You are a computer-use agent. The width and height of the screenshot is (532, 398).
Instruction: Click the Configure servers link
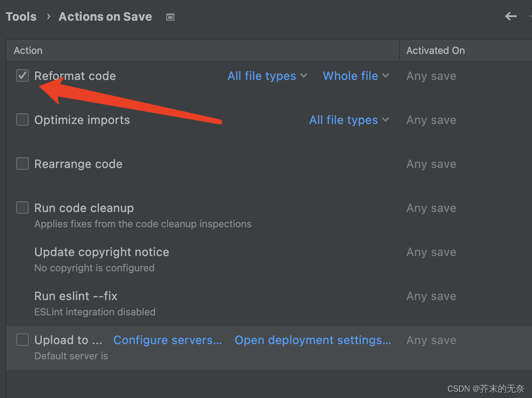coord(168,340)
